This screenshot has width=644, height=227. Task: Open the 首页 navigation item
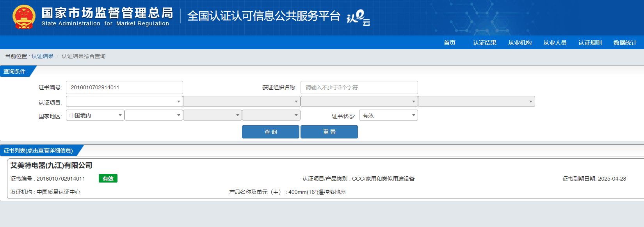[450, 43]
